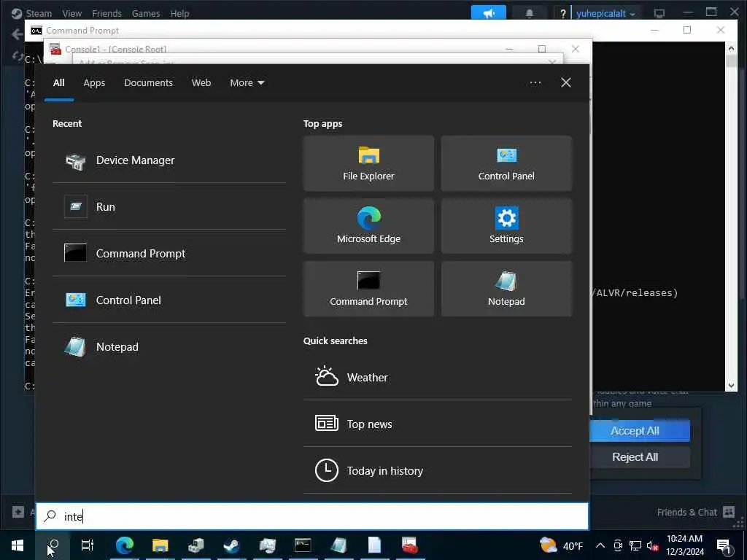Launch Control Panel tile in Top apps
The image size is (747, 560).
(x=506, y=164)
